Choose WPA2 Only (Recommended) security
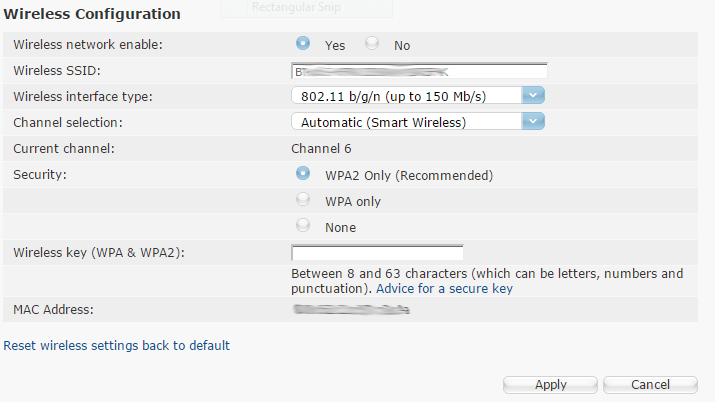715x402 pixels. point(303,174)
